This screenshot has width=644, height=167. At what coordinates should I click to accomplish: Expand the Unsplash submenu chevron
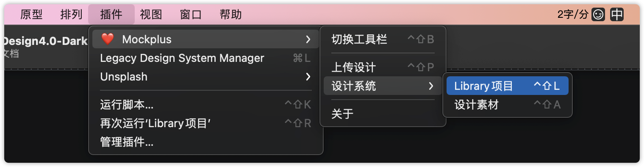(x=308, y=77)
